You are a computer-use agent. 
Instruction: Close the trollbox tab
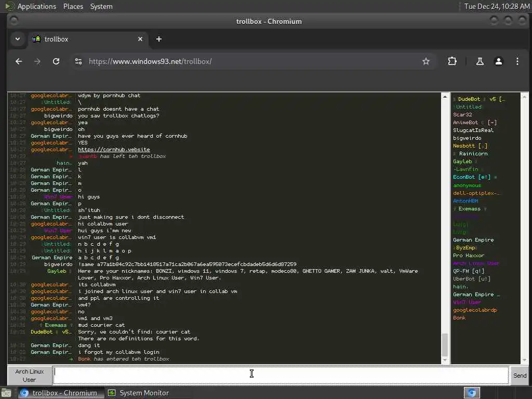coord(140,39)
